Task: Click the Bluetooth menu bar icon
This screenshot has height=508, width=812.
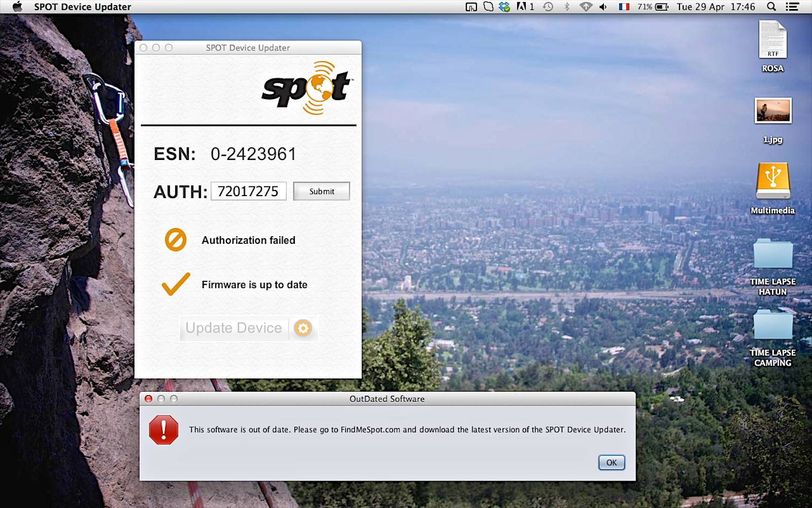Action: click(x=567, y=7)
